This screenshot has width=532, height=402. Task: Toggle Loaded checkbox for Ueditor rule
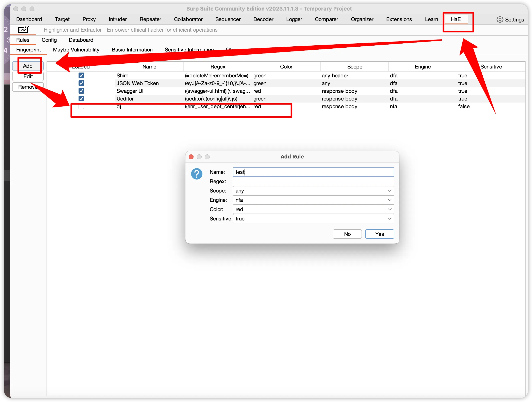[x=81, y=99]
